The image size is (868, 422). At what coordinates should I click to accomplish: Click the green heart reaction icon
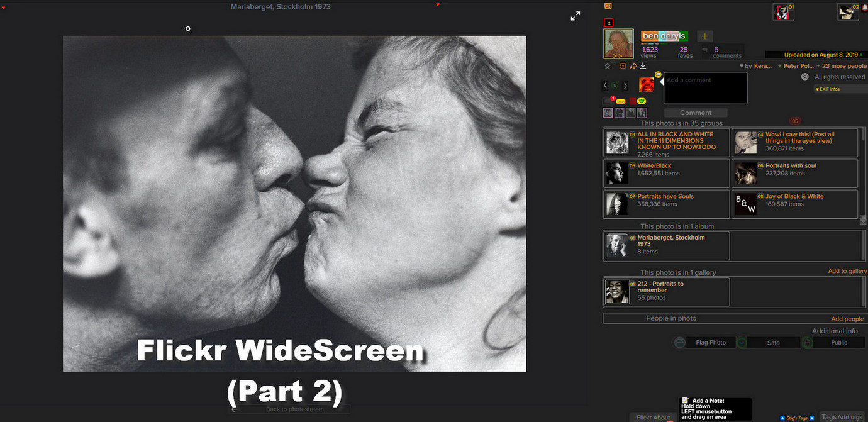pos(642,101)
